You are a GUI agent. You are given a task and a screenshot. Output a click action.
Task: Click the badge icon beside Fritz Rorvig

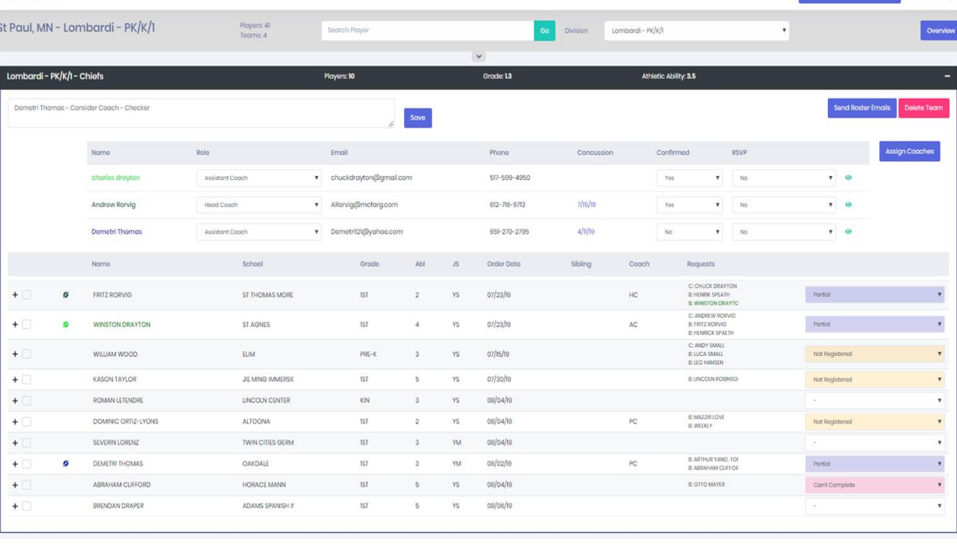[x=66, y=295]
